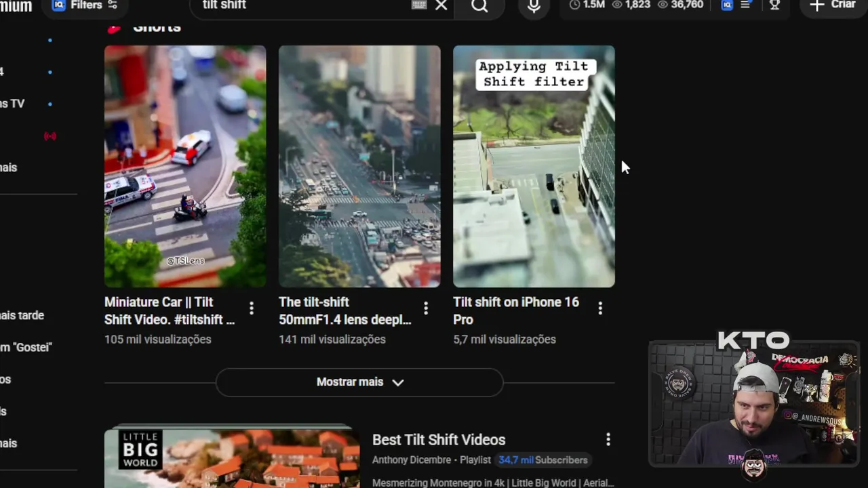Expand the Shorts shelf with Mostrar mais
Screen dimensions: 868x488
(359, 382)
